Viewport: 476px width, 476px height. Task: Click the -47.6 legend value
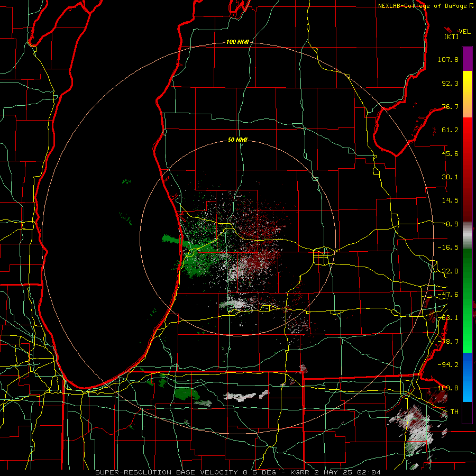point(448,295)
